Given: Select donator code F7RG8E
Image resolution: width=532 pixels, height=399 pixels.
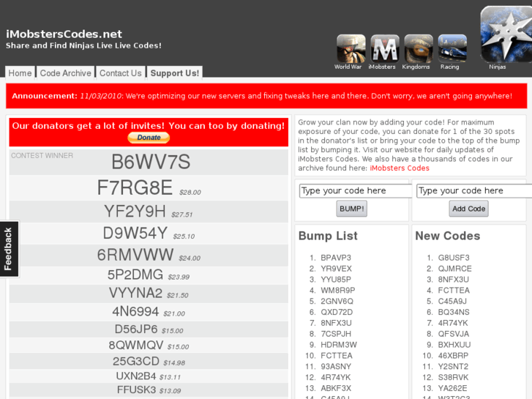Looking at the screenshot, I should point(135,187).
